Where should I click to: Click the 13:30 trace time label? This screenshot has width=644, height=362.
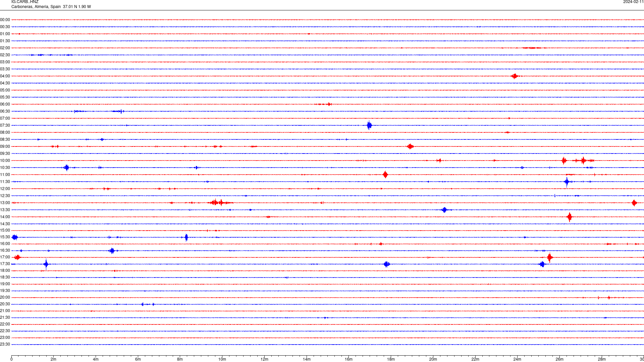point(5,210)
